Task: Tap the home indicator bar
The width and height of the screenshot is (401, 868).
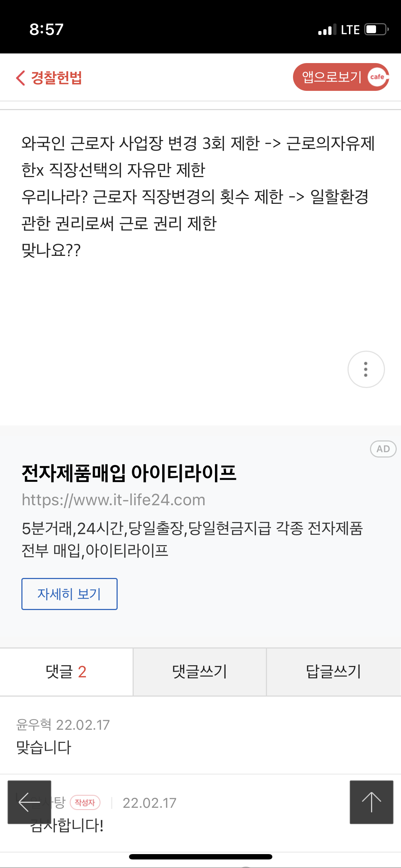Action: 200,857
